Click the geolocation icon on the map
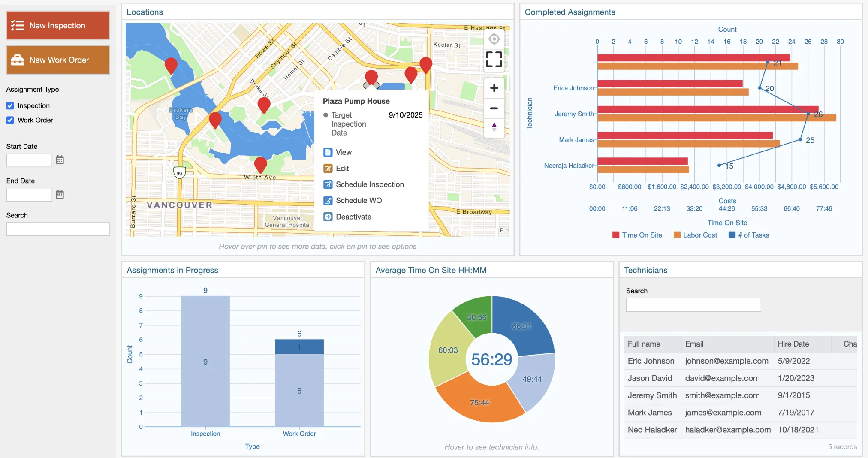Viewport: 868px width, 458px height. point(494,39)
